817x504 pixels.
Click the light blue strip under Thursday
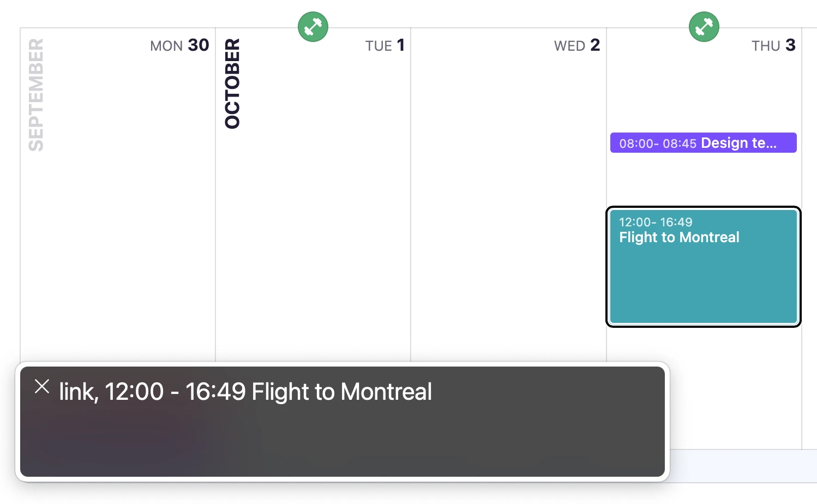[742, 466]
